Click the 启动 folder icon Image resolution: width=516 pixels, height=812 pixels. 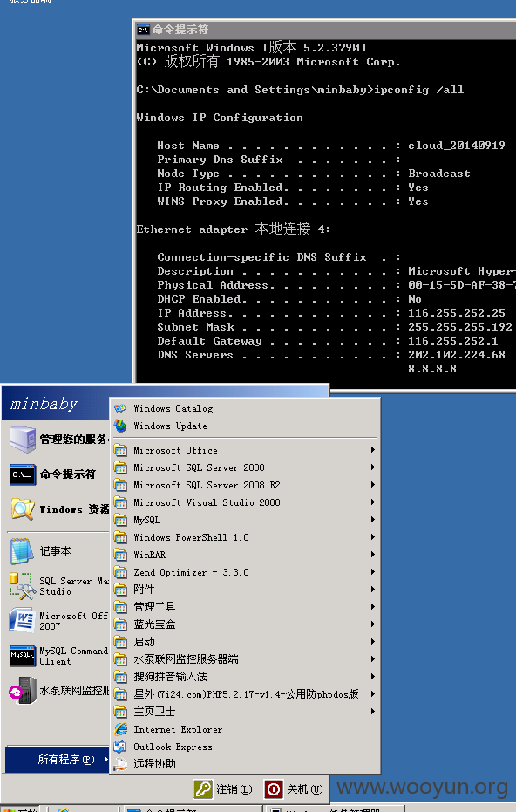[120, 642]
